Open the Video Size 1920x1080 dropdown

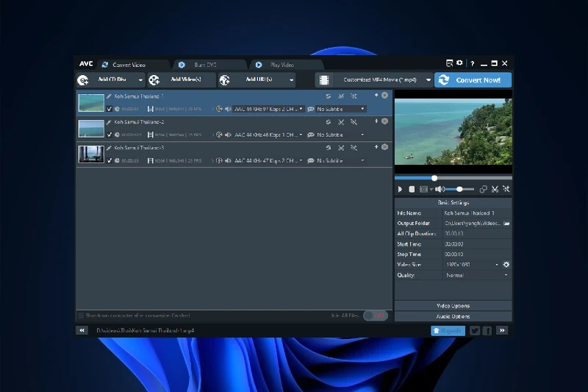coord(473,265)
